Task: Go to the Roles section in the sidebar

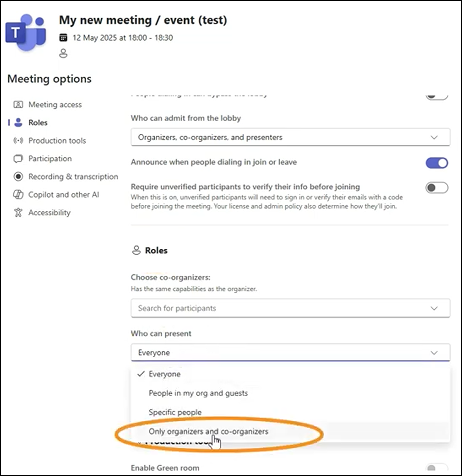Action: pyautogui.click(x=38, y=122)
